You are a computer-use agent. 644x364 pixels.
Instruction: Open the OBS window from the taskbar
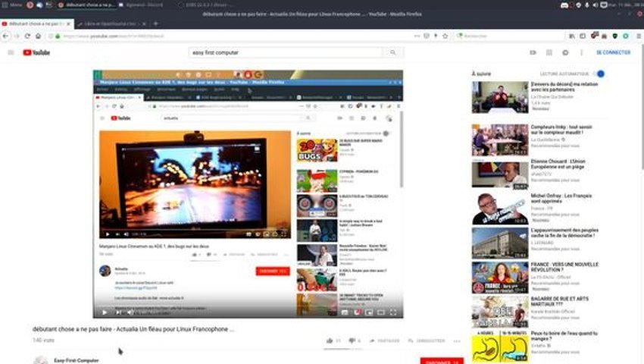tap(205, 5)
